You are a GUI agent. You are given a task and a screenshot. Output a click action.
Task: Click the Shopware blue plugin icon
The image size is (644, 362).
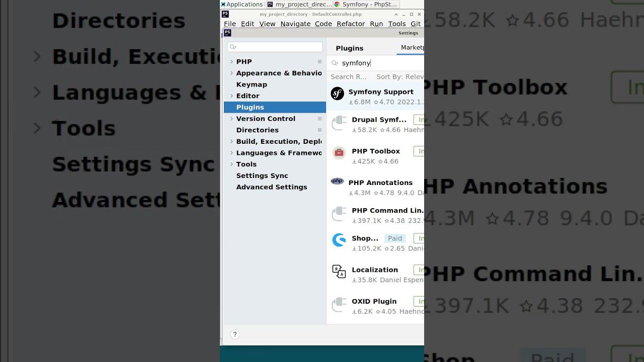(x=339, y=240)
